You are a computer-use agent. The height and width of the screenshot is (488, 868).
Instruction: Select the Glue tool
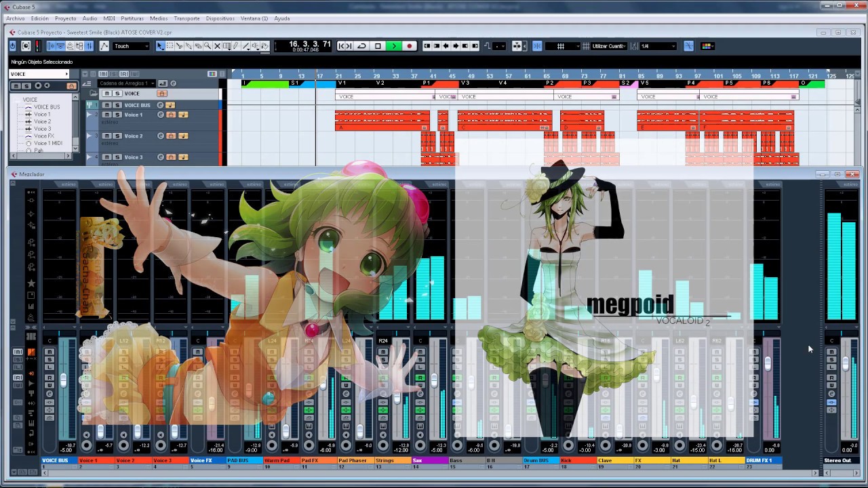(x=189, y=46)
